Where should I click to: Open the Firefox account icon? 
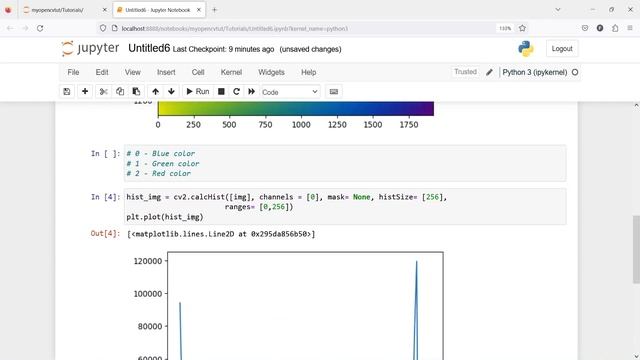(x=600, y=28)
